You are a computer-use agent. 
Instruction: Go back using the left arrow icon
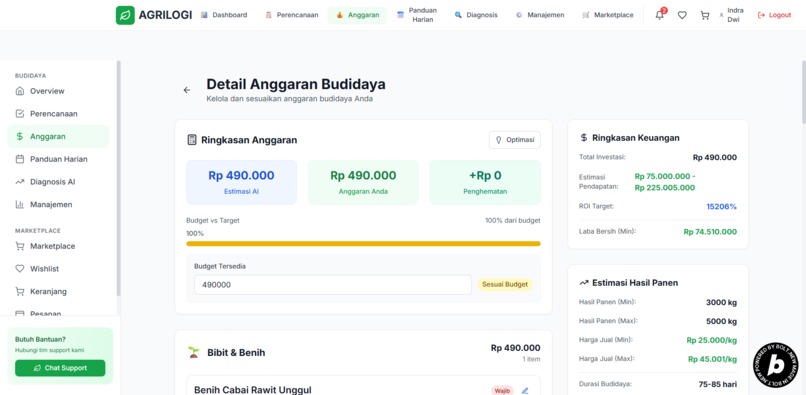click(187, 90)
